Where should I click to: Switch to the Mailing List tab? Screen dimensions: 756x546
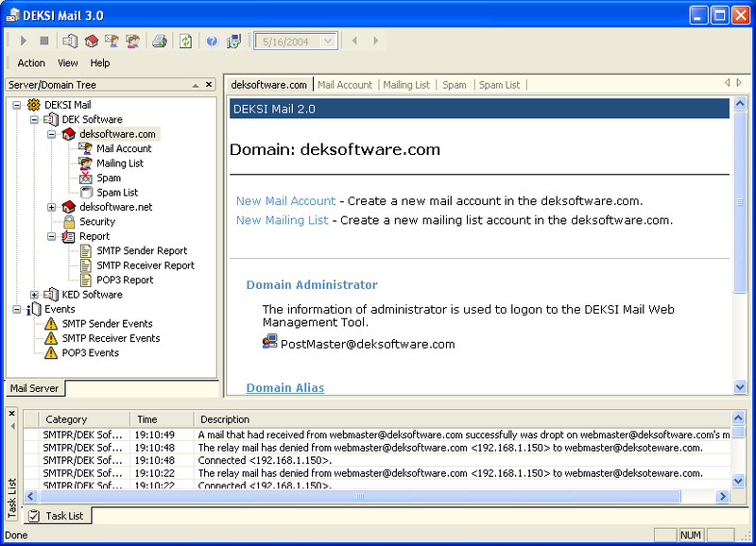(x=406, y=85)
